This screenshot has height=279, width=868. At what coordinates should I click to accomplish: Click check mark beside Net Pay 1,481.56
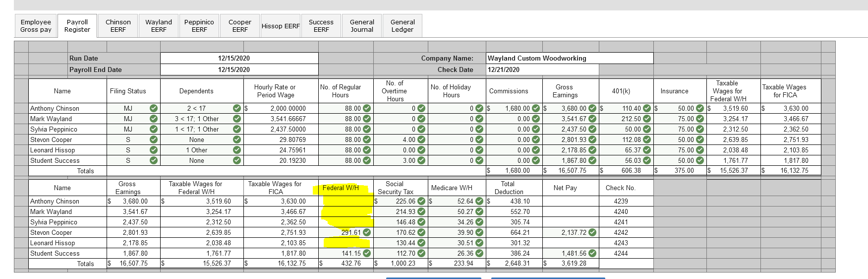tap(592, 253)
